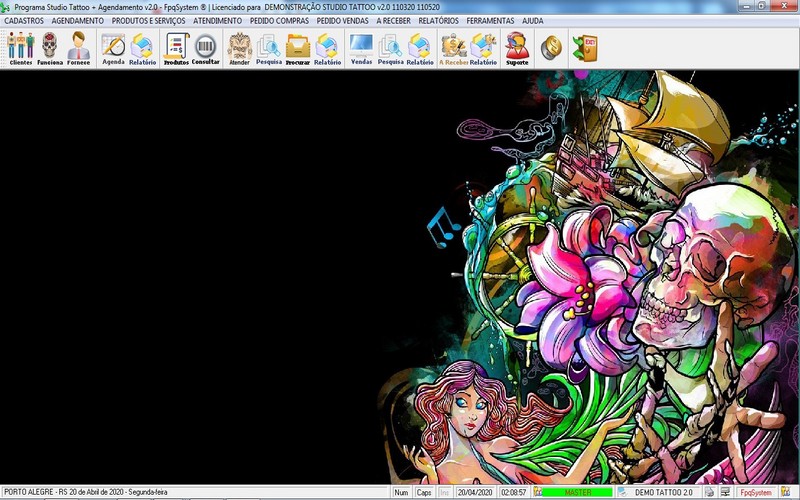Click the blue music note icon

pos(443,228)
